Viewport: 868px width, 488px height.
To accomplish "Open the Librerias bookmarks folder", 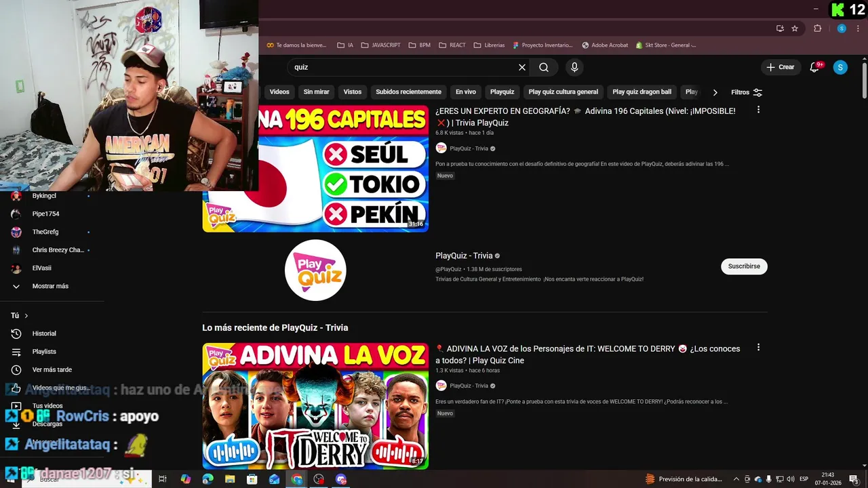I will coord(489,45).
